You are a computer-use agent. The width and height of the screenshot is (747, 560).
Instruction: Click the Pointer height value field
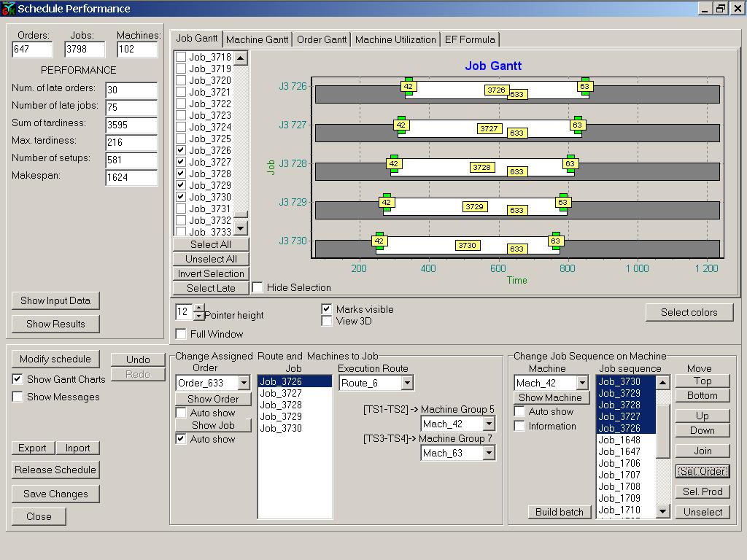[184, 312]
